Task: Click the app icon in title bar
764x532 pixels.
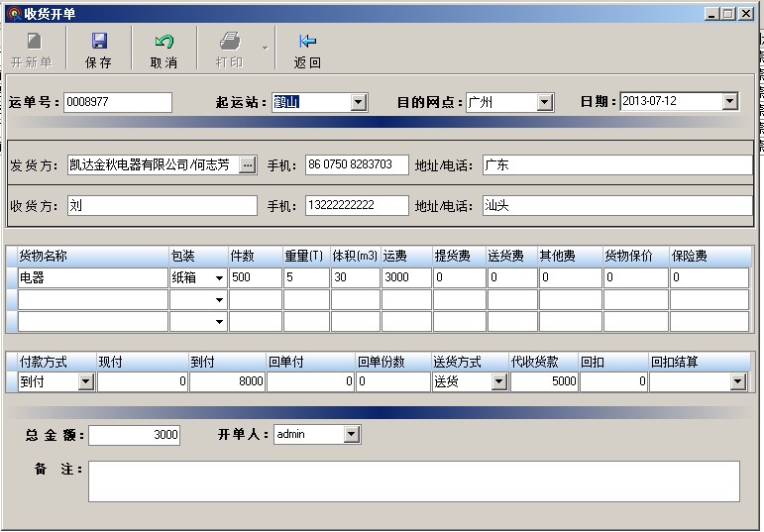Action: click(x=13, y=13)
